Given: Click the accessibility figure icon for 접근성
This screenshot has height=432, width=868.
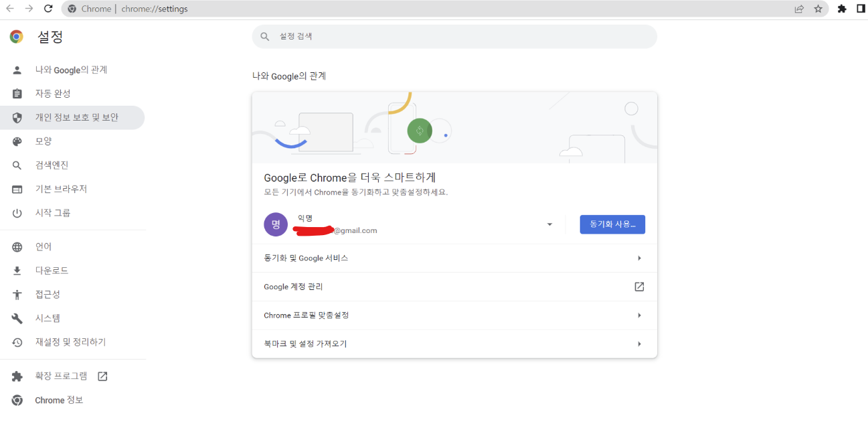Looking at the screenshot, I should [17, 295].
